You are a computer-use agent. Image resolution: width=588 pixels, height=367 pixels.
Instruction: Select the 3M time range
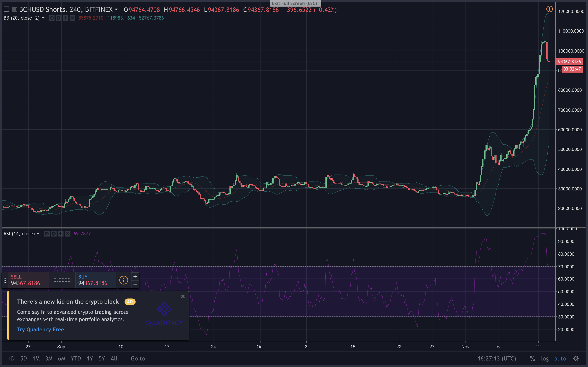point(49,358)
